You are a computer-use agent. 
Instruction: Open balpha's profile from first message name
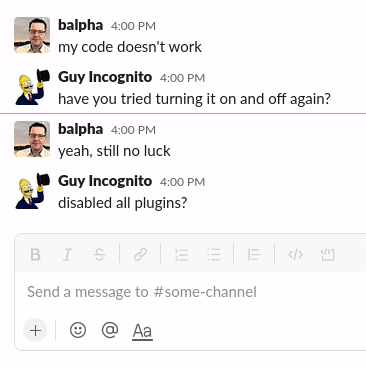click(x=80, y=25)
